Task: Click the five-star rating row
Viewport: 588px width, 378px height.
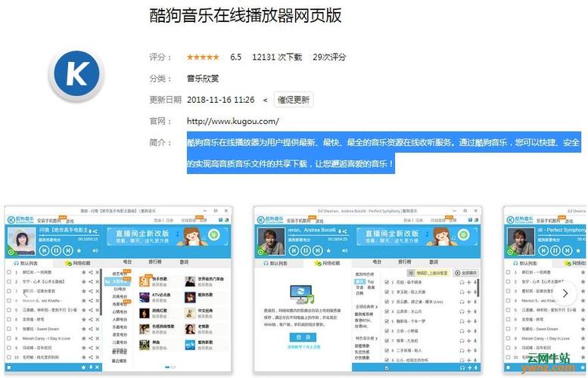Action: tap(203, 57)
